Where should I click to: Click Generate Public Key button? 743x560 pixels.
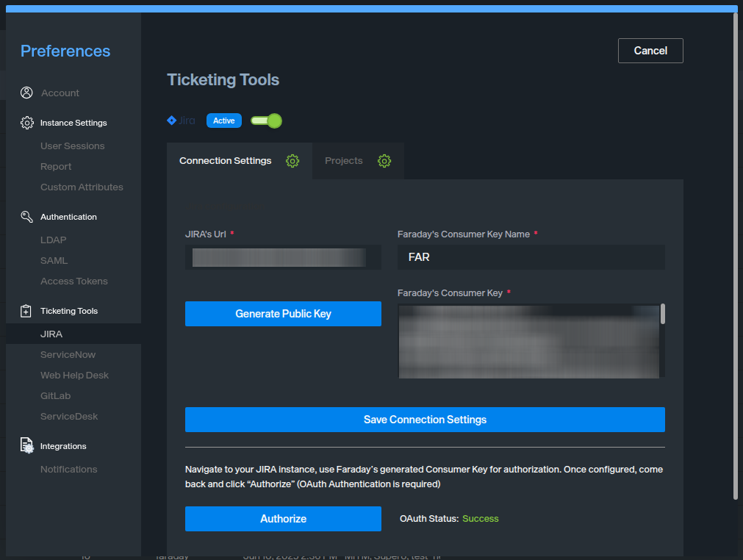283,314
